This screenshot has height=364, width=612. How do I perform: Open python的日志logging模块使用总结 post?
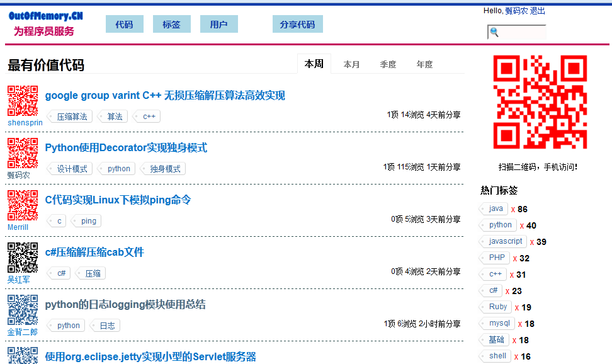coord(125,305)
